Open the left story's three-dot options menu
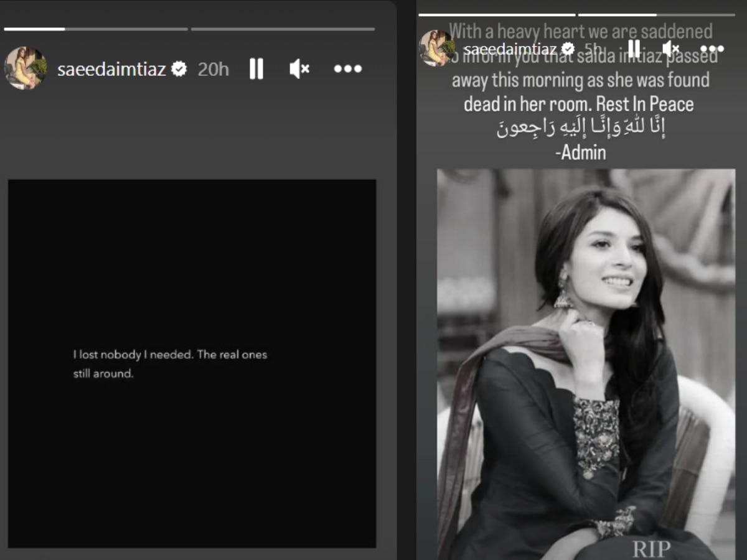The height and width of the screenshot is (560, 747). 347,69
